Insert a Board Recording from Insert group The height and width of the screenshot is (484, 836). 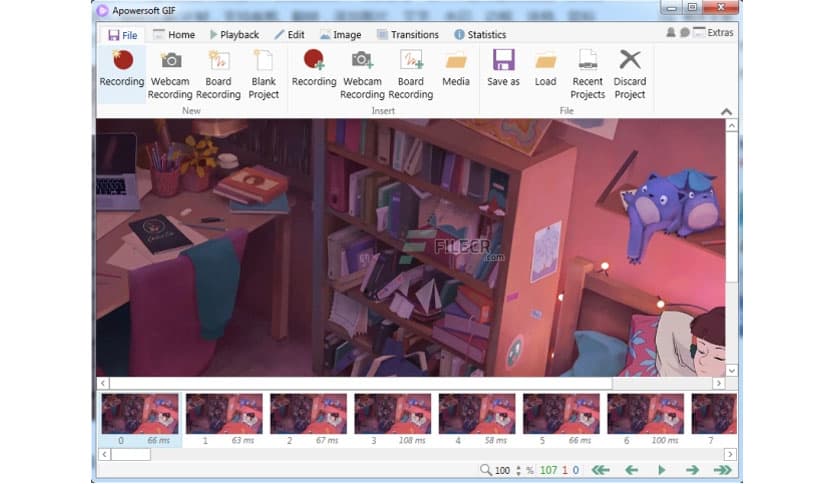pos(411,74)
